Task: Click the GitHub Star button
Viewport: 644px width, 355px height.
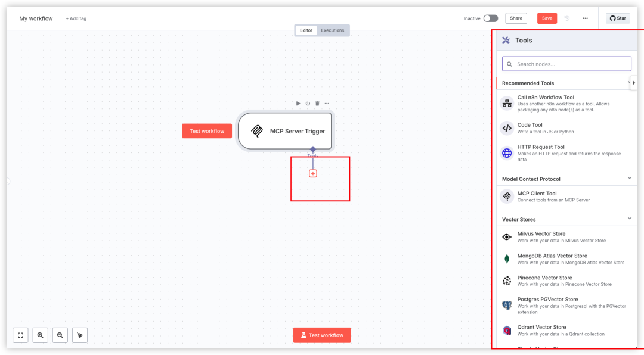Action: pos(618,18)
